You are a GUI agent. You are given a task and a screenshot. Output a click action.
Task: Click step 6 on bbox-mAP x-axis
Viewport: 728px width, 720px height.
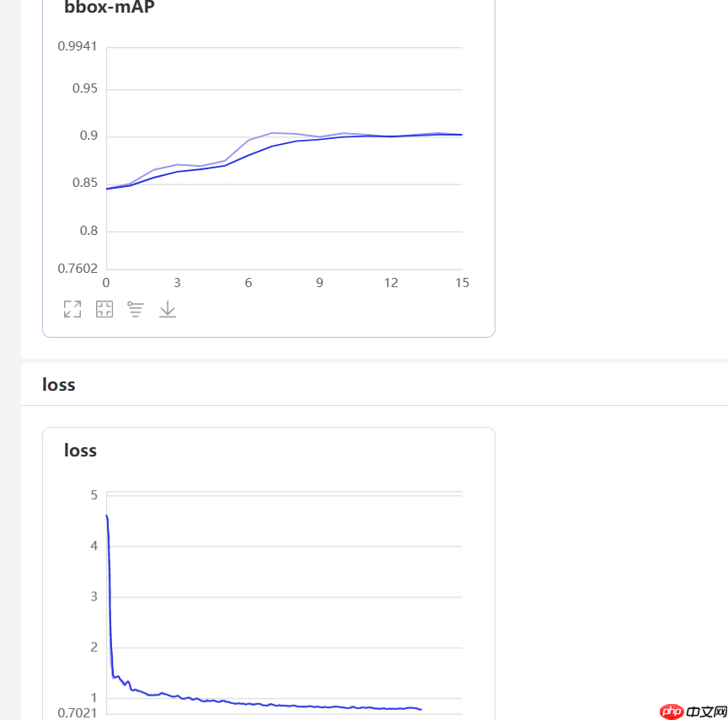tap(249, 283)
